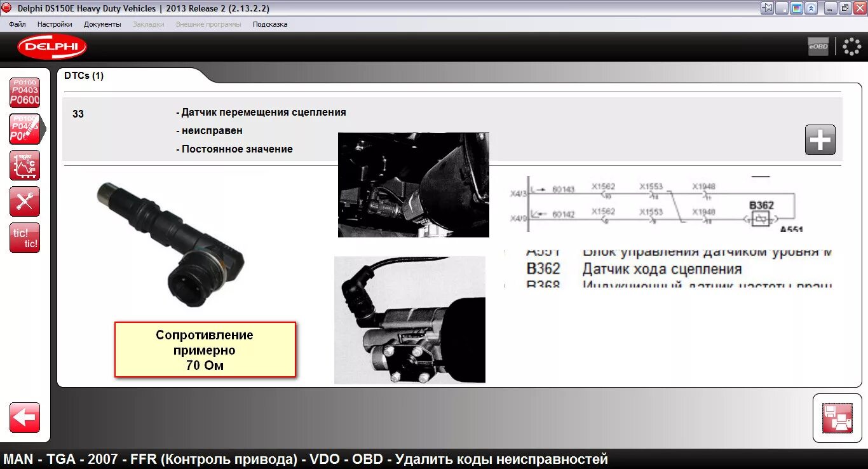This screenshot has height=469, width=868.
Task: Close the Delphi DS150E window
Action: pyautogui.click(x=858, y=8)
